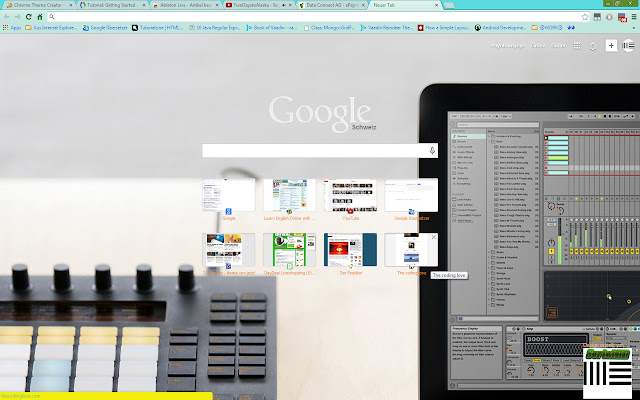
Task: Click the browser Forward arrow
Action: pos(18,17)
